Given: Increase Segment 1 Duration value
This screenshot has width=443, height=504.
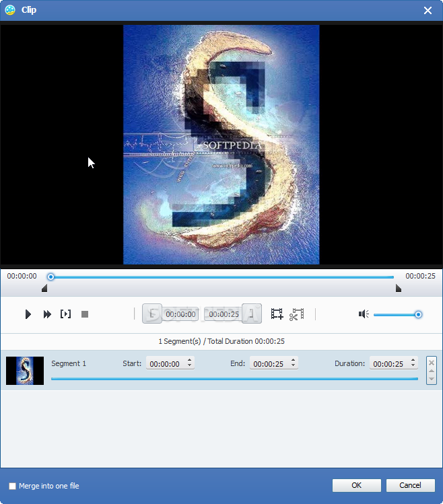Looking at the screenshot, I should 413,360.
